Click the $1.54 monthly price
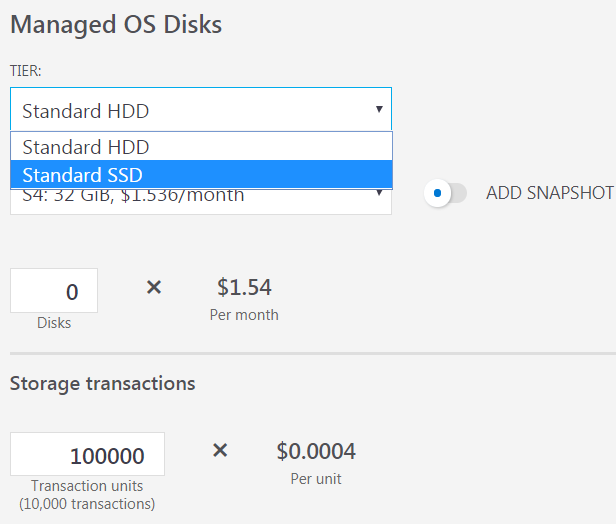The width and height of the screenshot is (616, 524). pos(244,289)
